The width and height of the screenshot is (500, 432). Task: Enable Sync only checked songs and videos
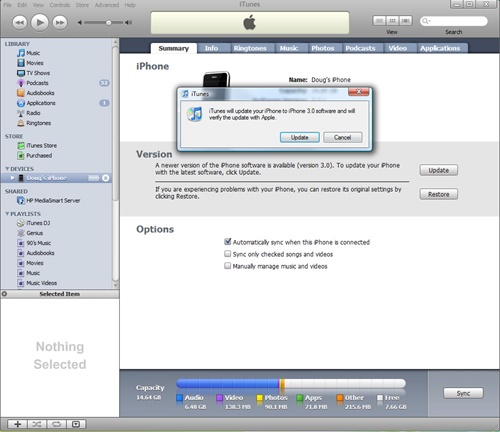[228, 254]
